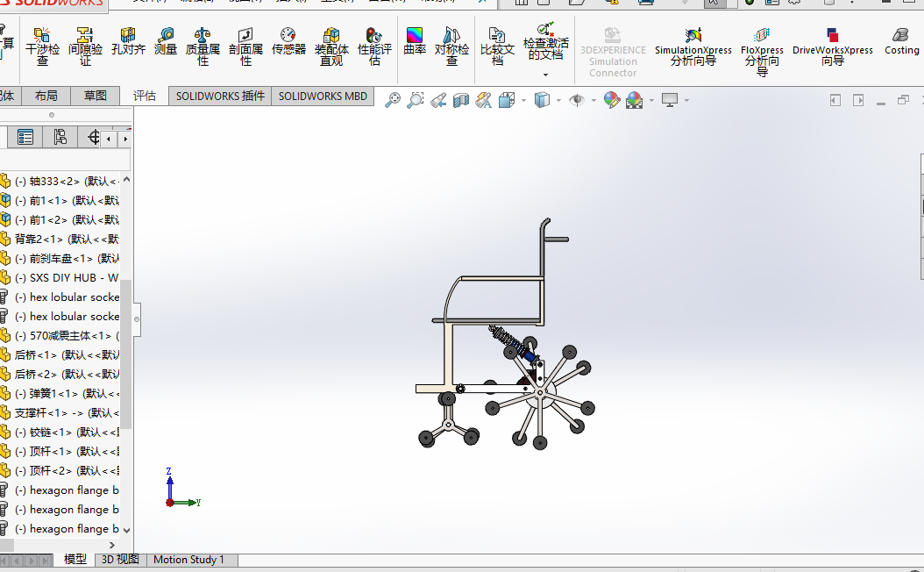
Task: Launch SimulationXpress analysis wizard
Action: pos(693,46)
